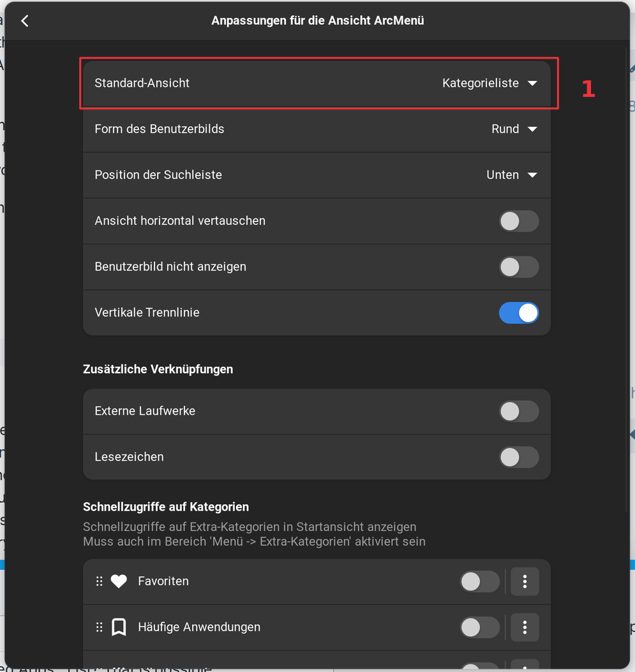Screen dimensions: 635x672
Task: Click the Schnellzugriffe auf Kategorien heading
Action: [x=166, y=507]
